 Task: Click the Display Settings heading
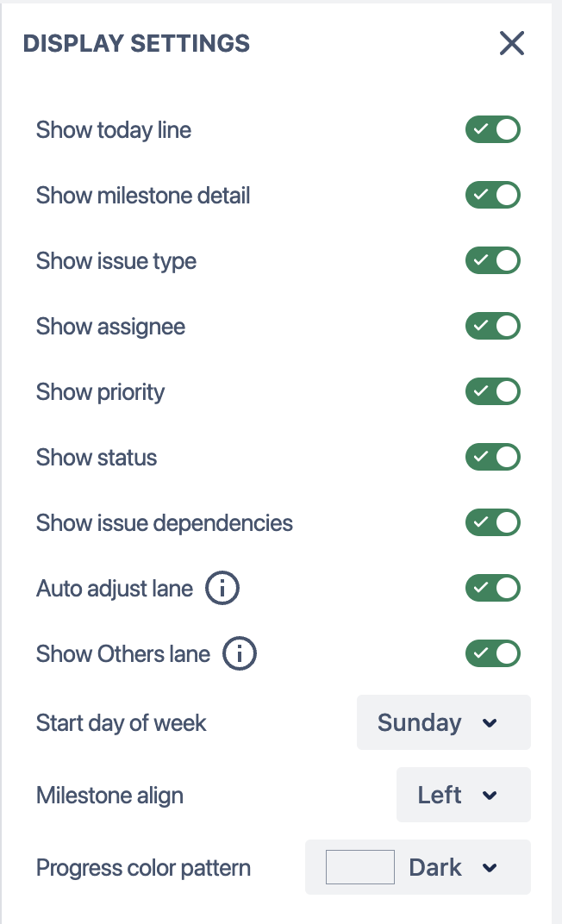[x=137, y=44]
